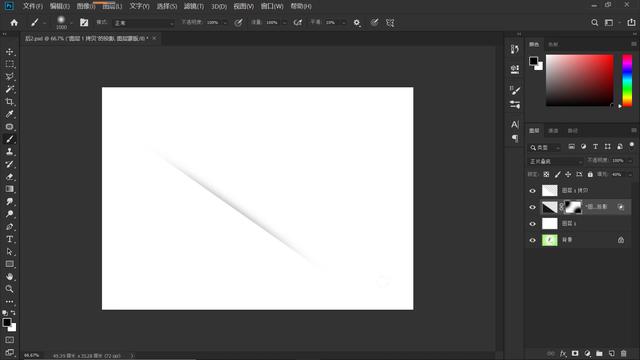Open the smoothing value dropdown
Viewport: 640px width, 360px height.
344,23
